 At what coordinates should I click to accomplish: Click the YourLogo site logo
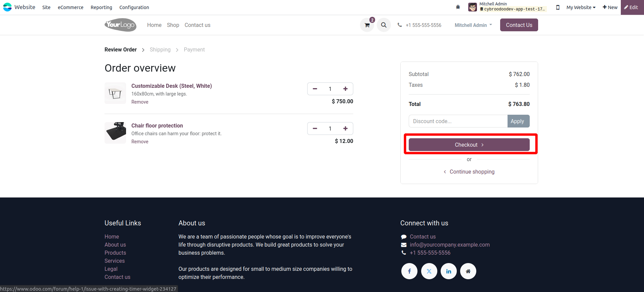120,25
